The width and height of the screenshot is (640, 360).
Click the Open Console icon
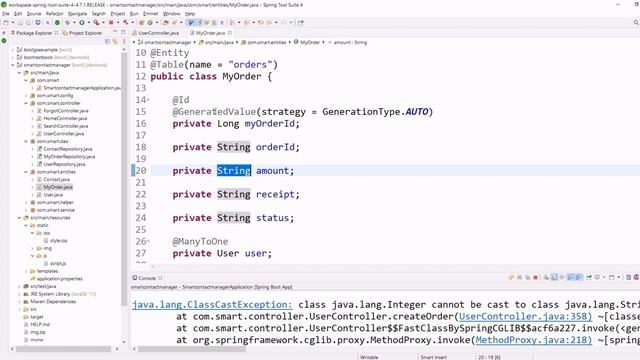click(x=611, y=278)
